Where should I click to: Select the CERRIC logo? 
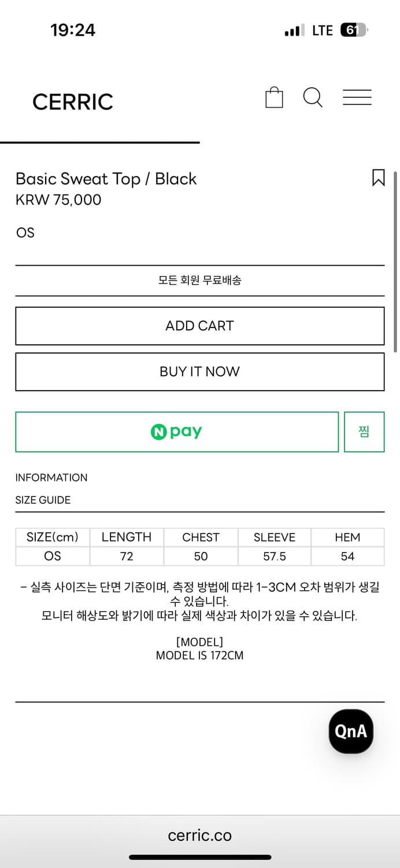[x=73, y=101]
